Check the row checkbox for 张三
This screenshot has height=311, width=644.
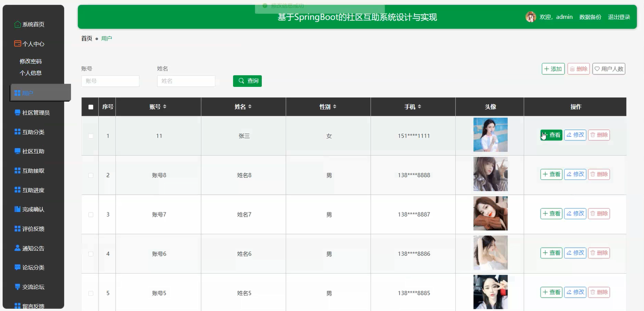tap(91, 136)
